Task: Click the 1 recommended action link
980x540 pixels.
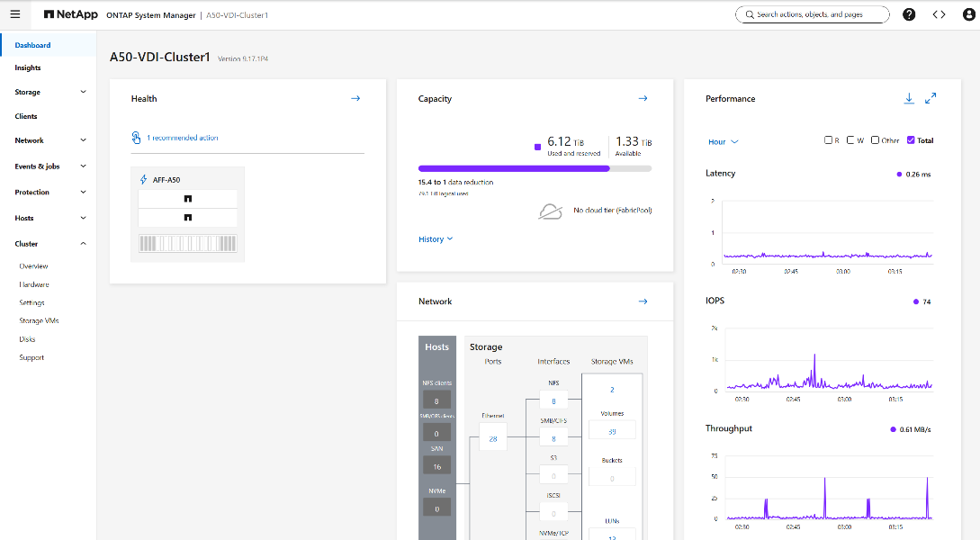Action: coord(183,138)
